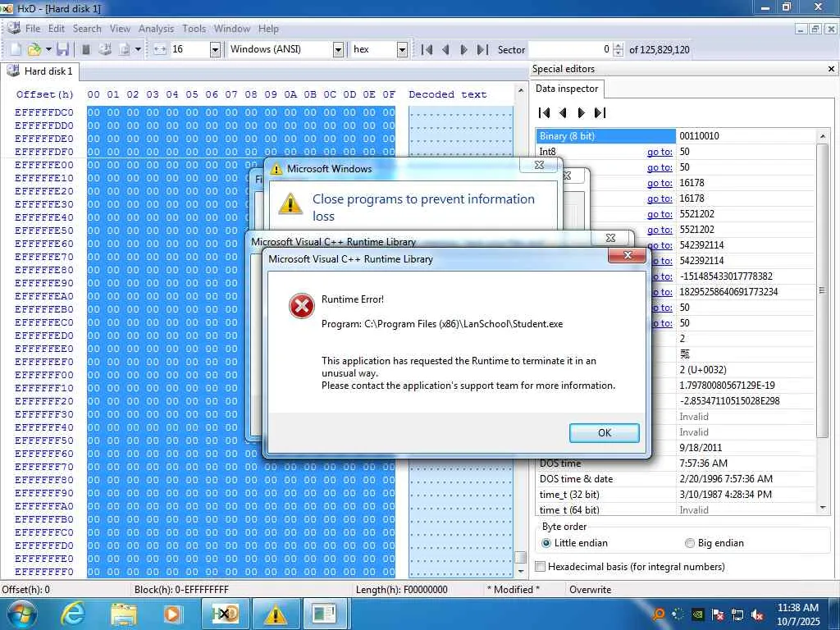
Task: Click OK in Runtime Error dialog
Action: point(605,433)
